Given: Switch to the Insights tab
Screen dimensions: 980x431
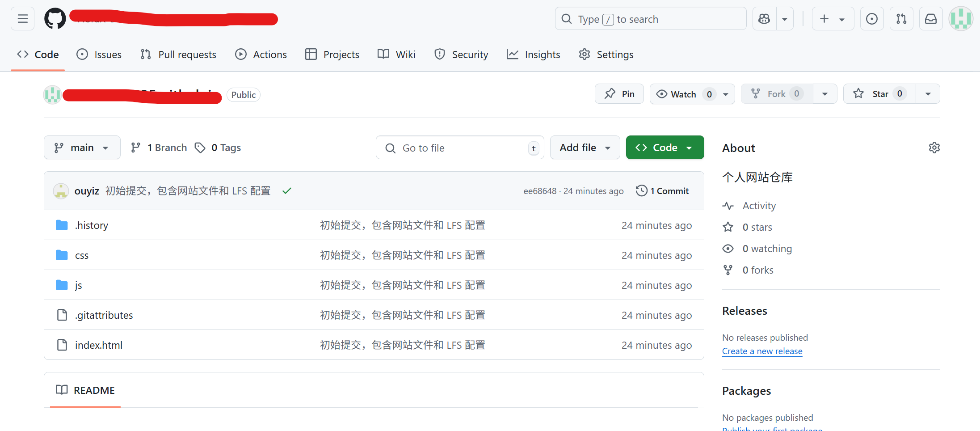Looking at the screenshot, I should click(533, 55).
